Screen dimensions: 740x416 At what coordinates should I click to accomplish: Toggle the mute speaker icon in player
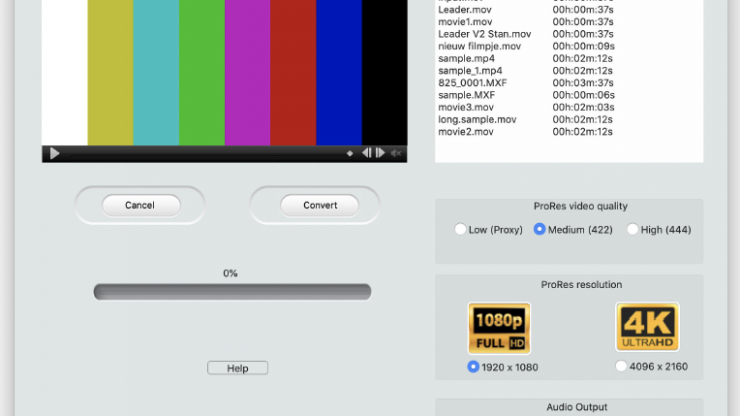pyautogui.click(x=396, y=153)
